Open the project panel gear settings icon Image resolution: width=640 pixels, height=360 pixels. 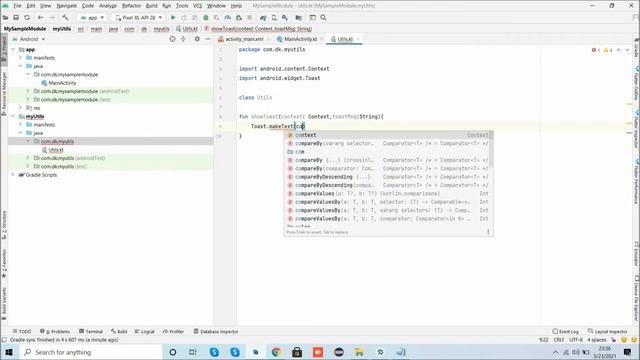click(x=197, y=39)
